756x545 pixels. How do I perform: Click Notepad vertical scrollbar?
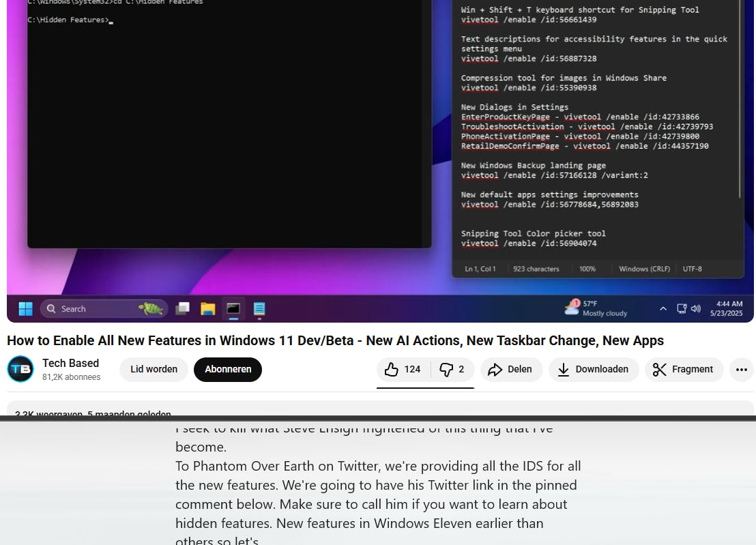click(x=740, y=99)
